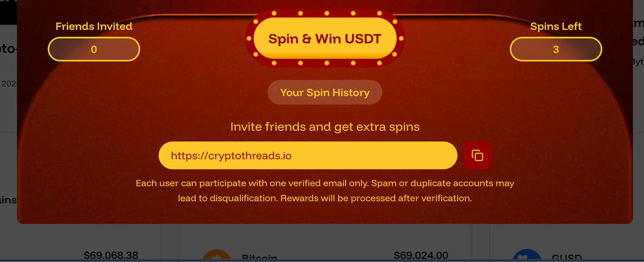644x262 pixels.
Task: Copy the referral link with the copy icon
Action: [477, 155]
